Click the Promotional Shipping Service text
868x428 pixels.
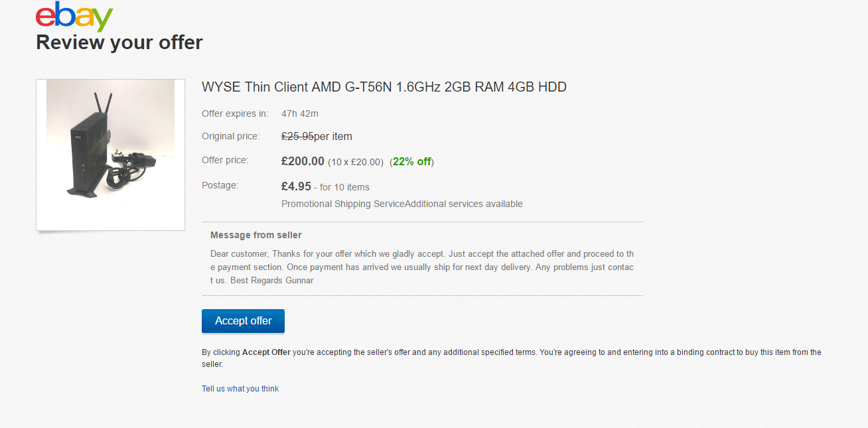(343, 204)
